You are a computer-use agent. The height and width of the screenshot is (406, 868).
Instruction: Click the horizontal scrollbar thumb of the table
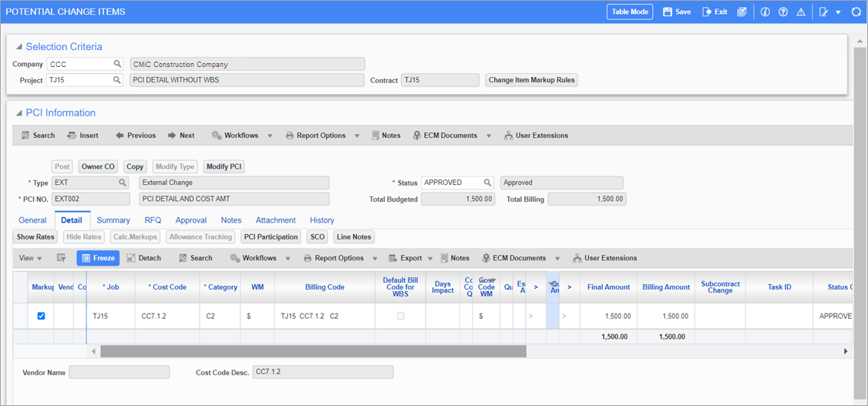click(x=313, y=351)
